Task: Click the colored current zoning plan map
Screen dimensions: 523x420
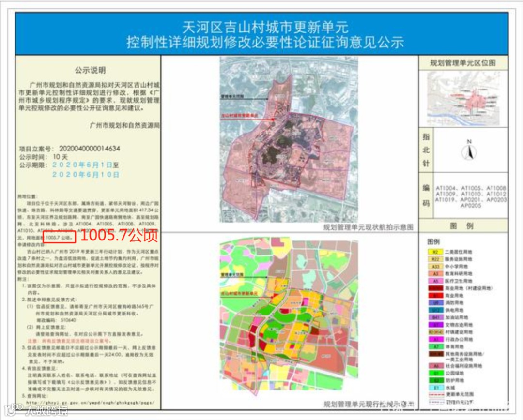Action: [289, 317]
